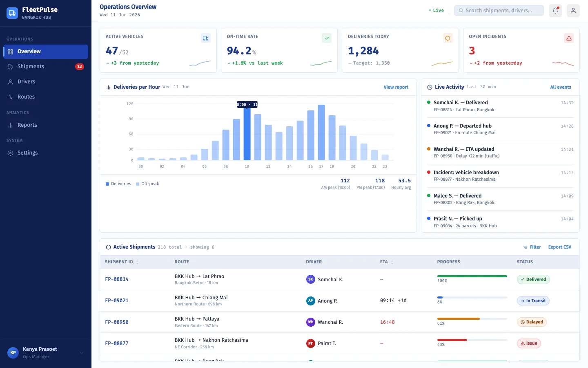Screen dimensions: 588x368
Task: Click View report link
Action: [396, 87]
